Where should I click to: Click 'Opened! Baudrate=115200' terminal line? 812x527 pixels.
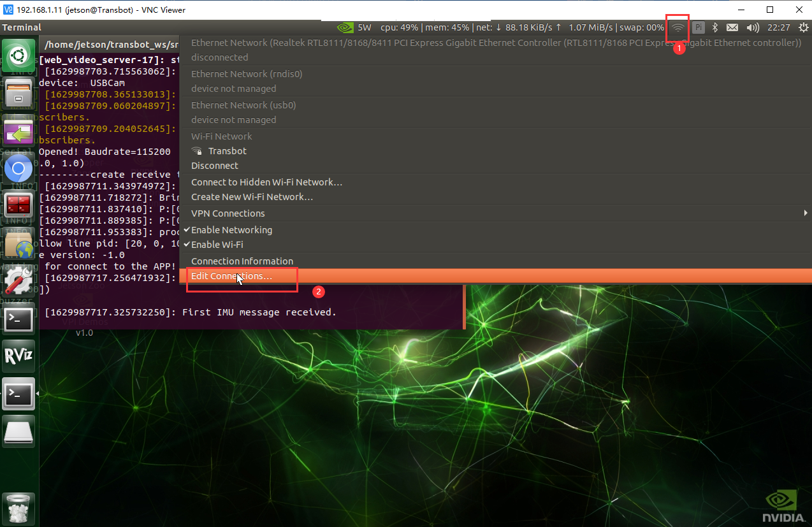[105, 152]
